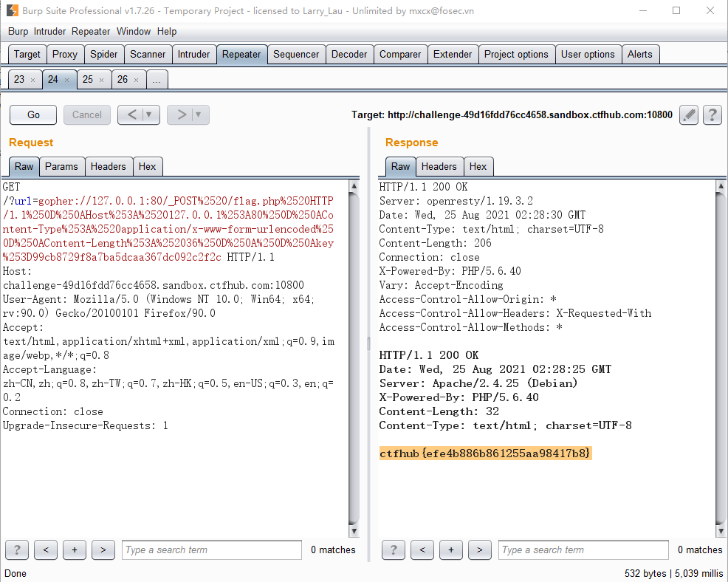The image size is (728, 582).
Task: Select Repeater tab 23
Action: pos(19,80)
